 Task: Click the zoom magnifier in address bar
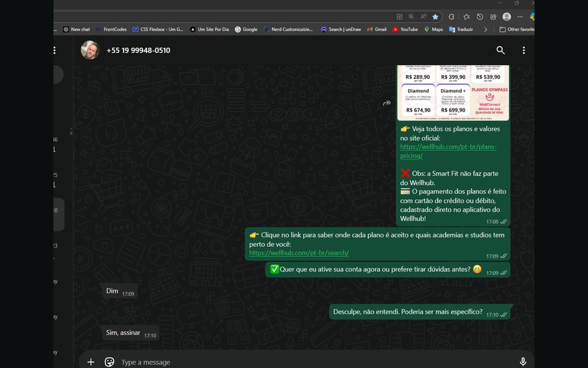click(412, 17)
